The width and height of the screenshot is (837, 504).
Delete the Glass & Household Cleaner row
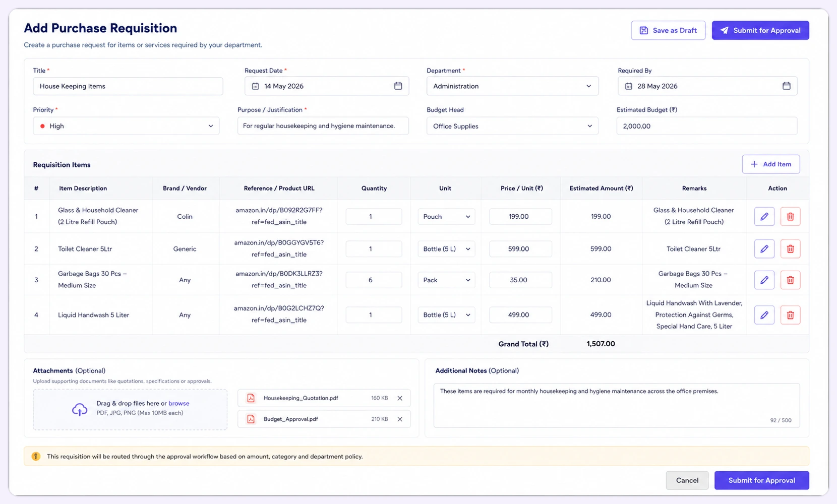790,217
